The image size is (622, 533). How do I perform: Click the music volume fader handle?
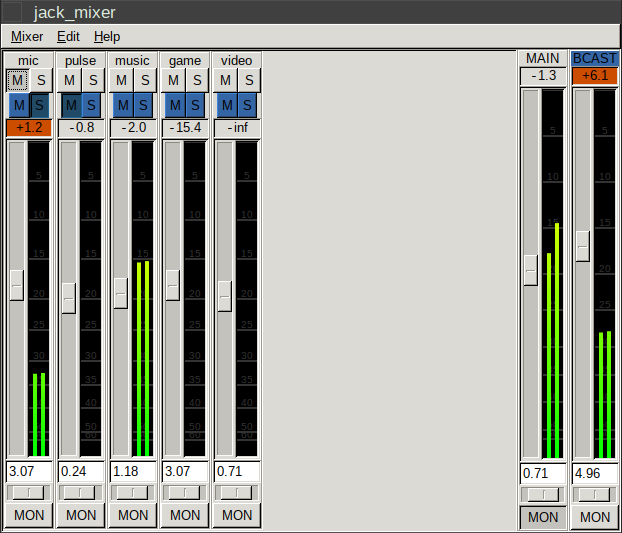point(121,293)
